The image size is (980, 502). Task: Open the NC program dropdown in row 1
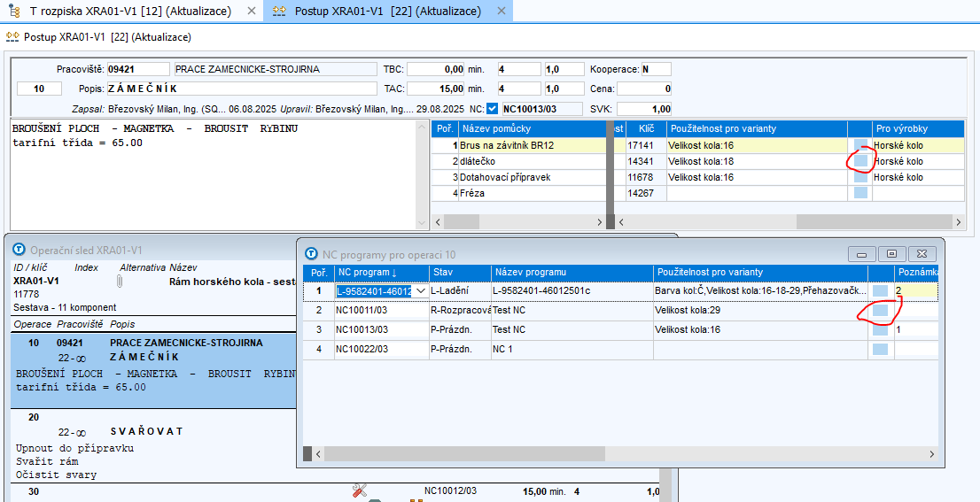click(420, 290)
